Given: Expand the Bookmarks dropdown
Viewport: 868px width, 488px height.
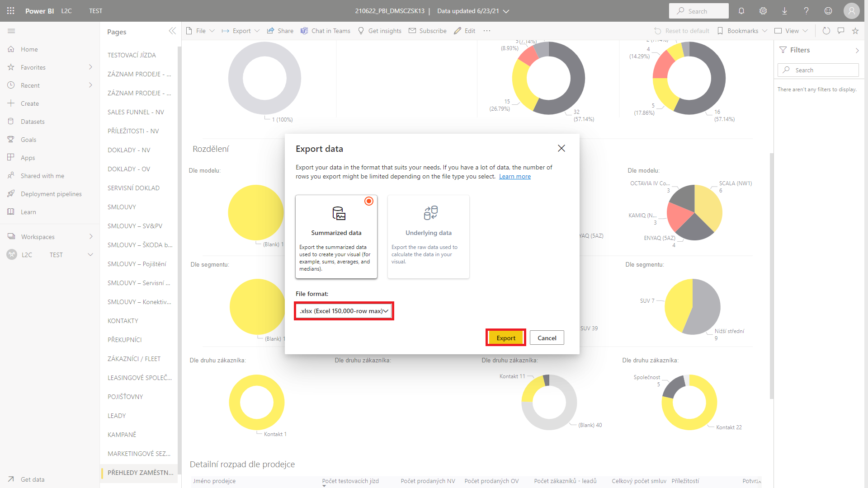Looking at the screenshot, I should point(747,31).
